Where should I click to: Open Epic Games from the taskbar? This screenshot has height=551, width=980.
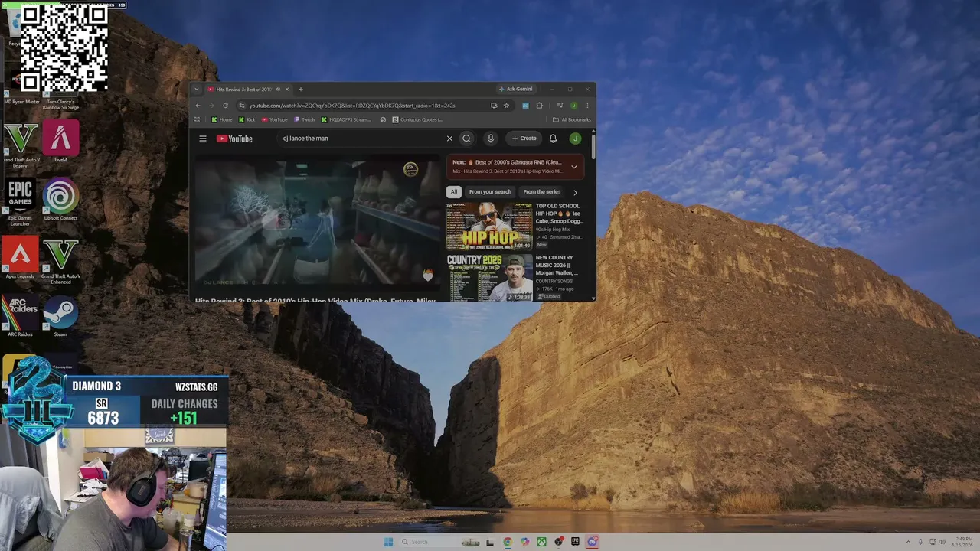pos(575,542)
